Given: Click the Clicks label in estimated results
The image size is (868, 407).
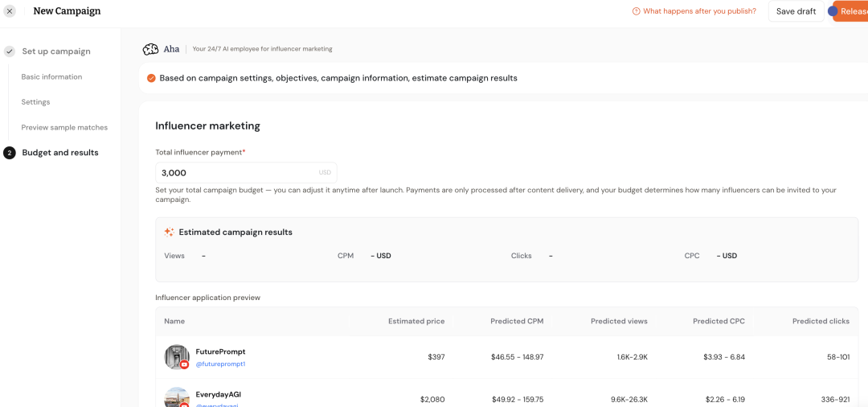Looking at the screenshot, I should 522,256.
